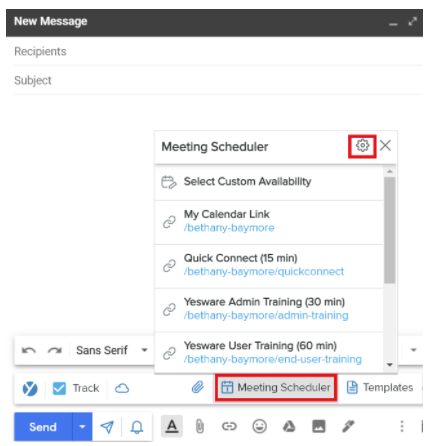Open Meeting Scheduler settings gear

(362, 146)
